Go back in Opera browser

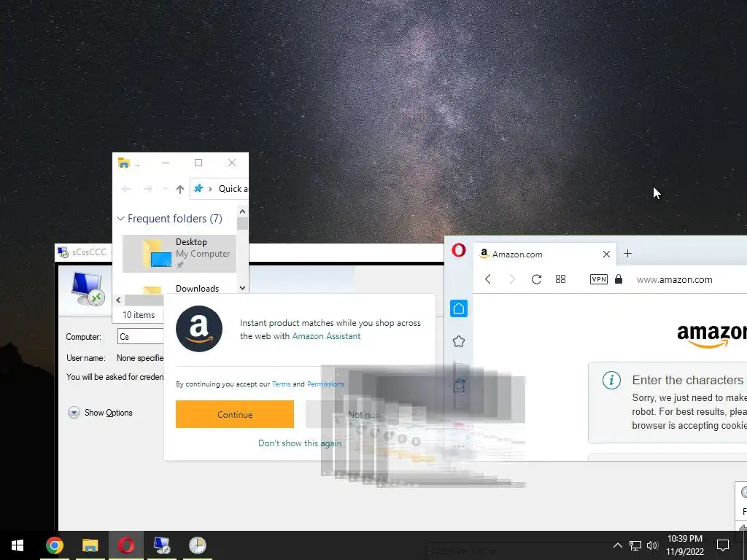(x=488, y=279)
